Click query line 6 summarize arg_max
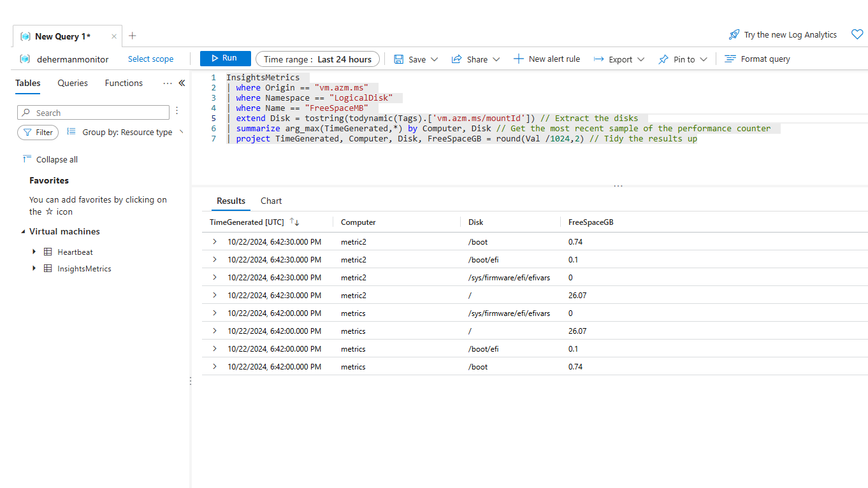The height and width of the screenshot is (488, 868). pos(500,128)
